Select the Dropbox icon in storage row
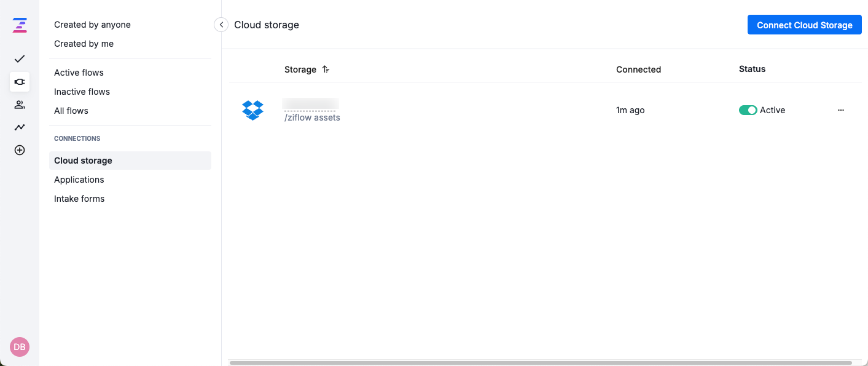 click(253, 110)
